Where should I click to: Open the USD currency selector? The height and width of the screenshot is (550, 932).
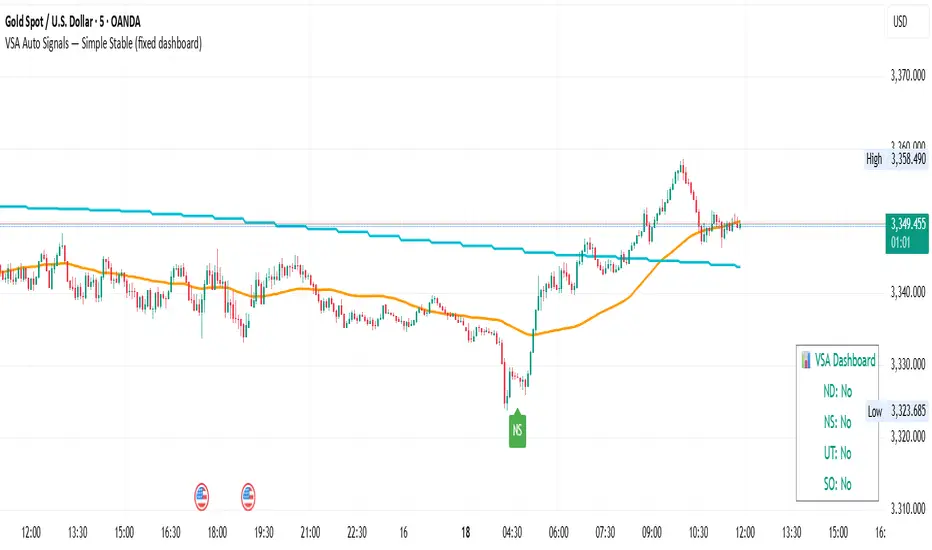click(902, 21)
